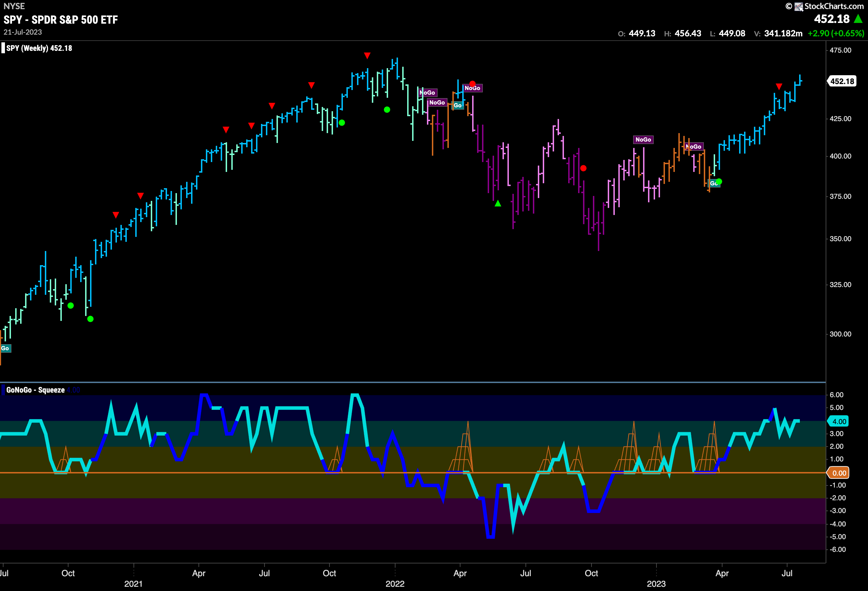Click the NYSE exchange label

(14, 6)
